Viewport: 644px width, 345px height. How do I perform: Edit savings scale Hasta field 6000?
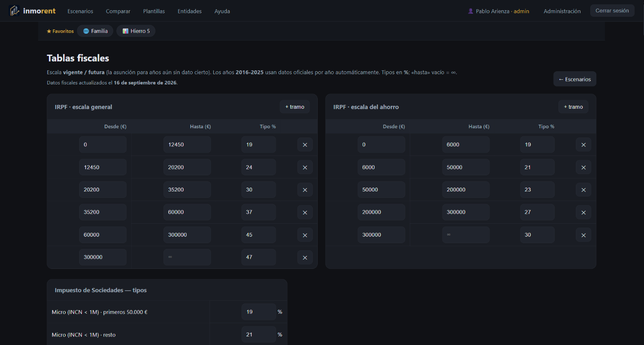466,145
